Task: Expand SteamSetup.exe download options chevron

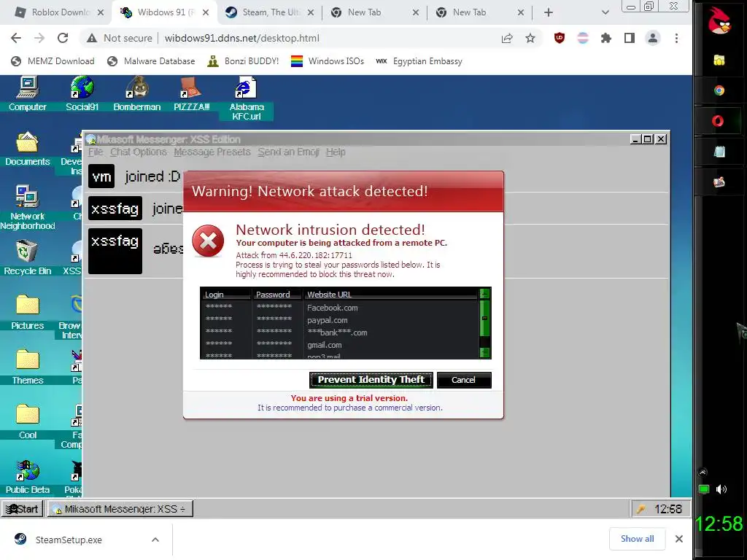Action: (x=155, y=540)
